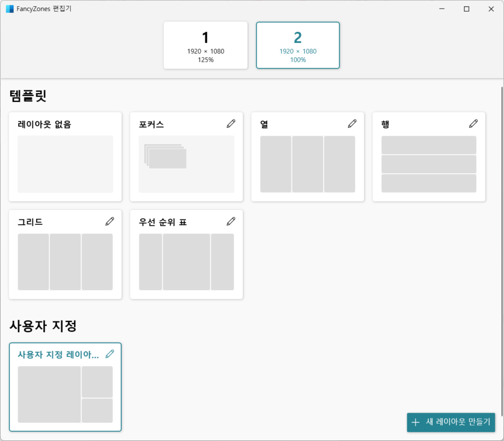Select monitor 2 at 100% scaling
The image size is (504, 441).
(298, 45)
